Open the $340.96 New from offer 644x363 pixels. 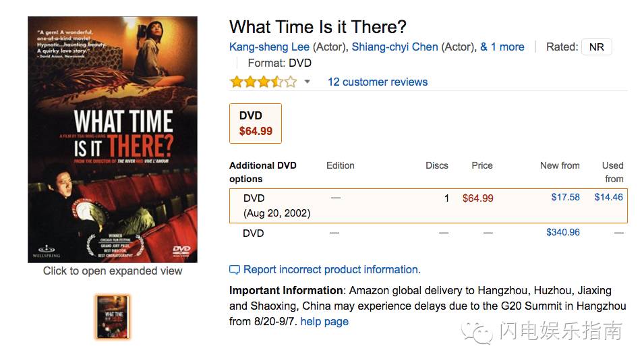tap(562, 233)
